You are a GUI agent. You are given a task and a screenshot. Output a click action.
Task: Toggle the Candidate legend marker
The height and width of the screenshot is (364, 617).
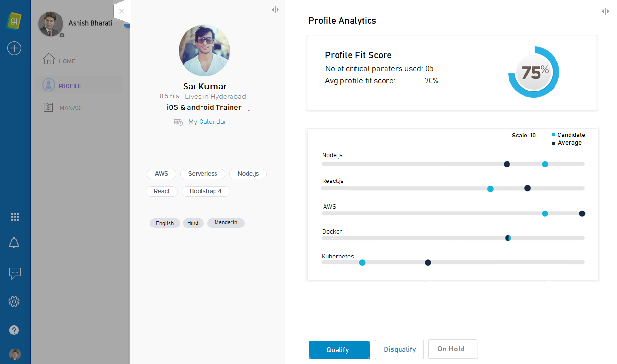click(555, 135)
